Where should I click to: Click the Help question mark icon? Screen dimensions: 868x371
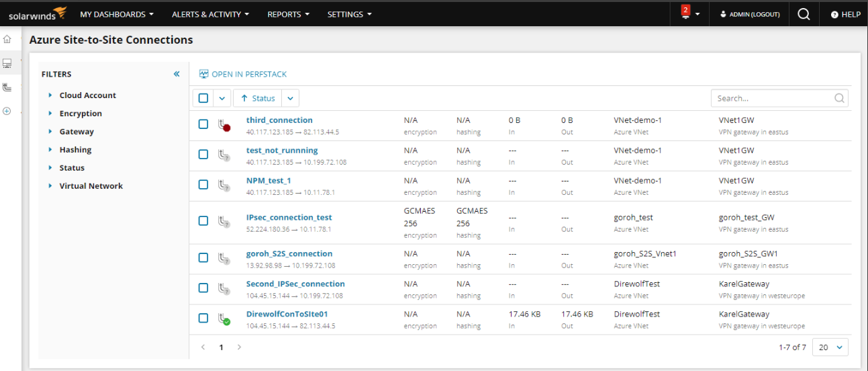[x=834, y=14]
